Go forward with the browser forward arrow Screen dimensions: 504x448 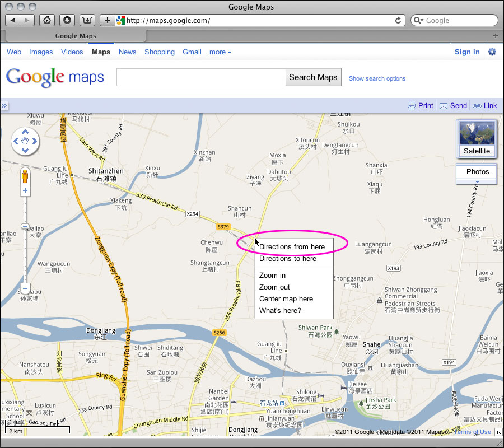[x=27, y=20]
